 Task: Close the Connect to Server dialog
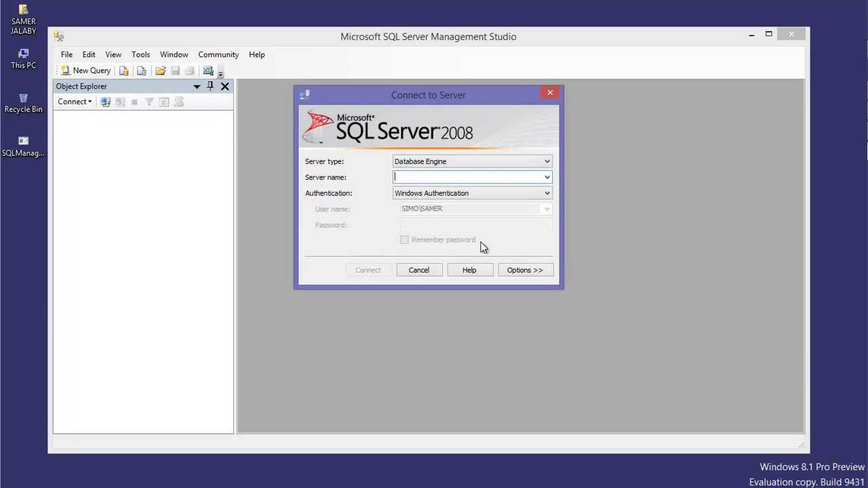[x=550, y=92]
